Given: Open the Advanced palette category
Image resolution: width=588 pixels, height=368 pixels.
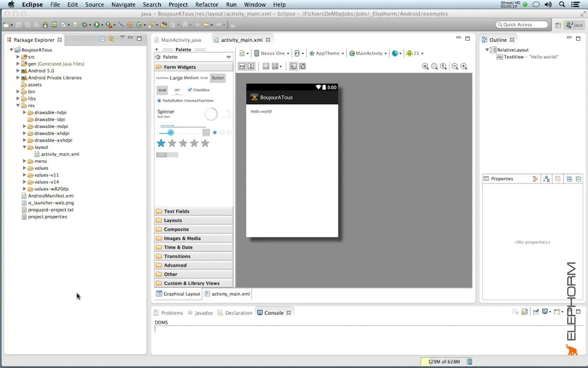Looking at the screenshot, I should pyautogui.click(x=194, y=265).
